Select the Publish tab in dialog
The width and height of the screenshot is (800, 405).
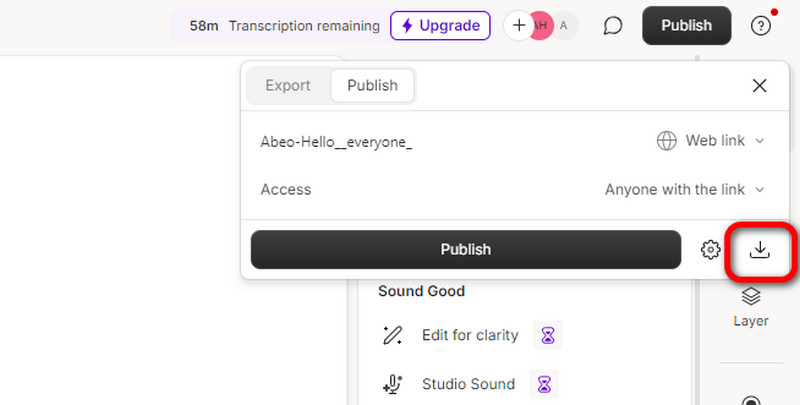(x=372, y=86)
